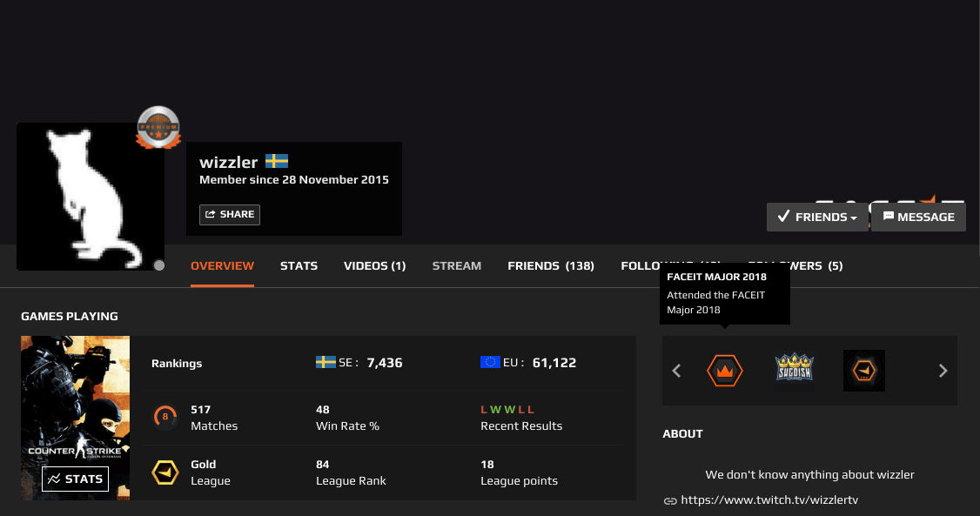Screen dimensions: 980x516
Task: Click the wizzler username heading
Action: (228, 163)
